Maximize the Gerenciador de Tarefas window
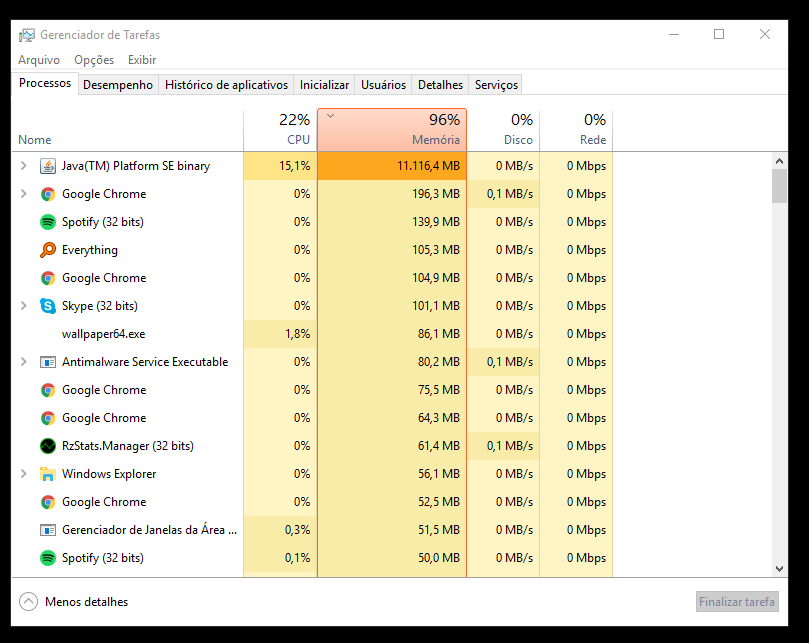The width and height of the screenshot is (809, 643). 719,35
